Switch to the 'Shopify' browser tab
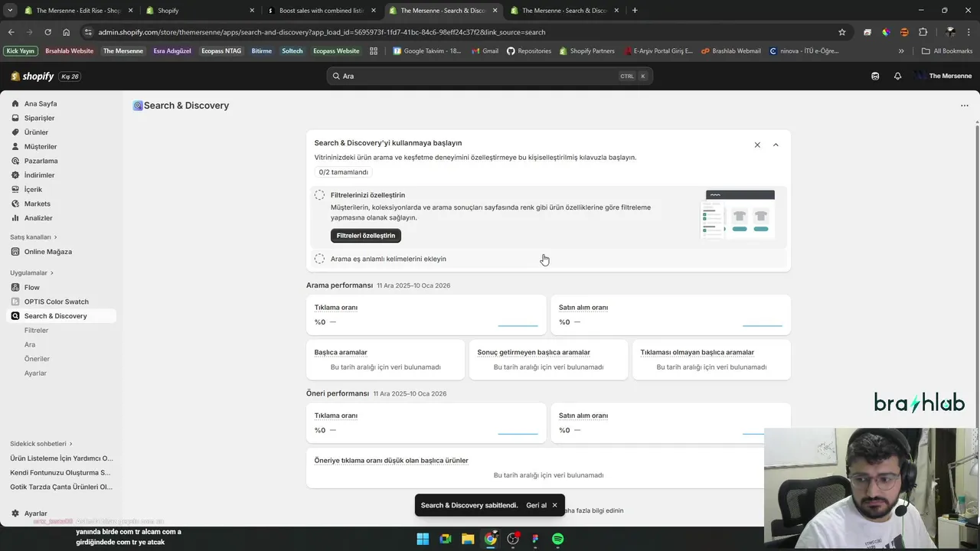This screenshot has width=980, height=551. (199, 11)
